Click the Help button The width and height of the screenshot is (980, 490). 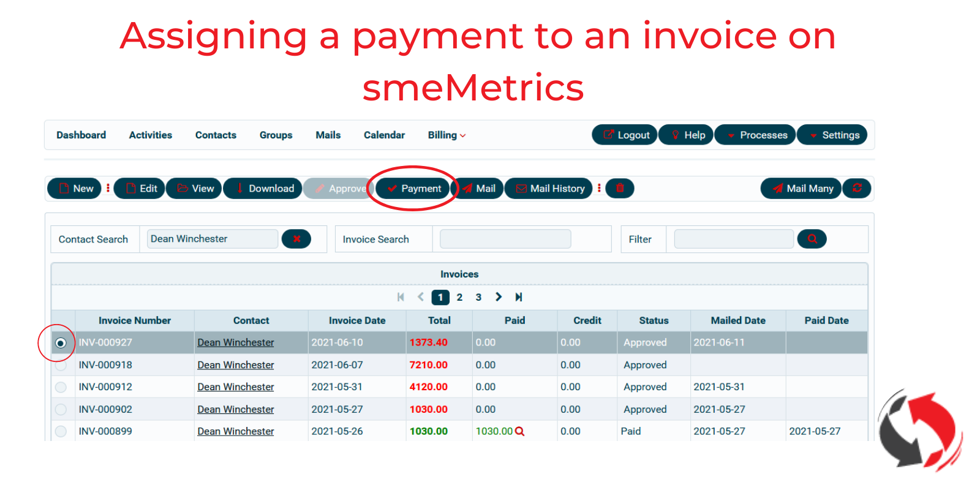[x=686, y=135]
